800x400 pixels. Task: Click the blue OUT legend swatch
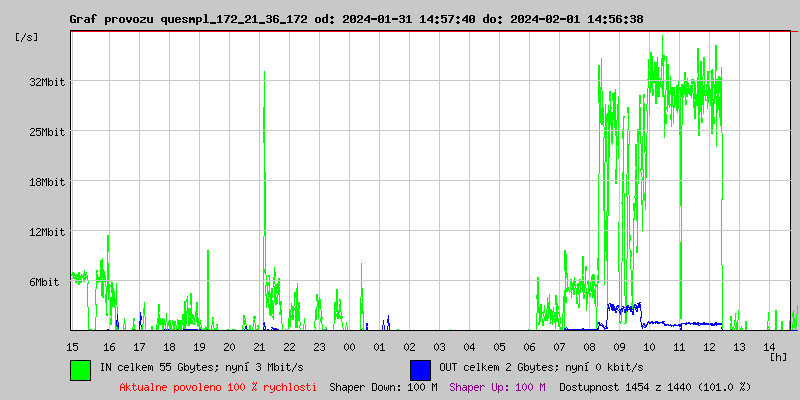[420, 369]
